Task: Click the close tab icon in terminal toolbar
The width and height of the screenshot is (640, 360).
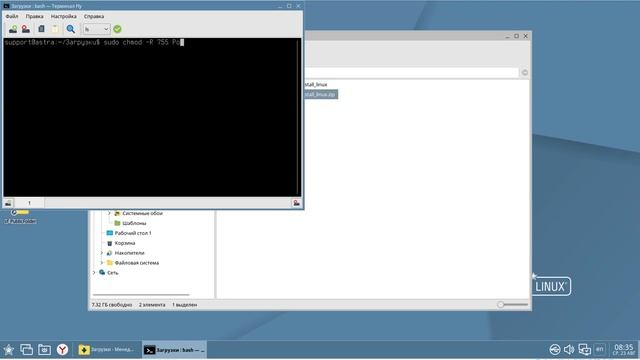Action: [x=26, y=29]
